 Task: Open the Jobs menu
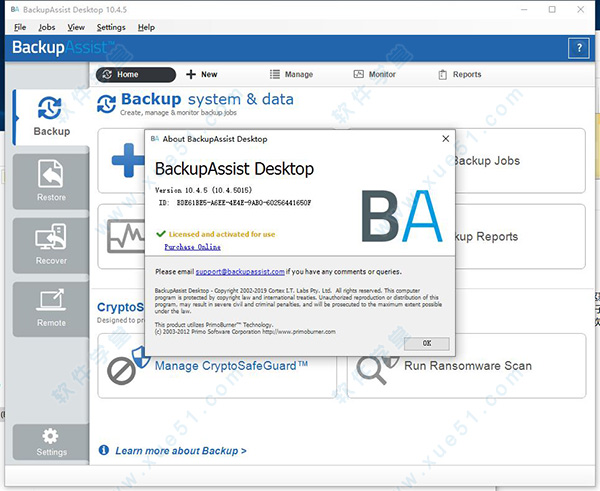[x=47, y=28]
